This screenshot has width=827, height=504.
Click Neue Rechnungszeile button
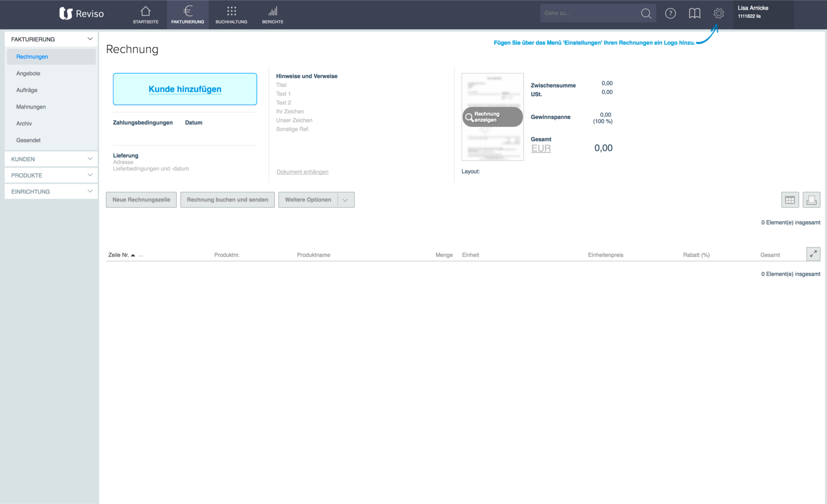(141, 200)
